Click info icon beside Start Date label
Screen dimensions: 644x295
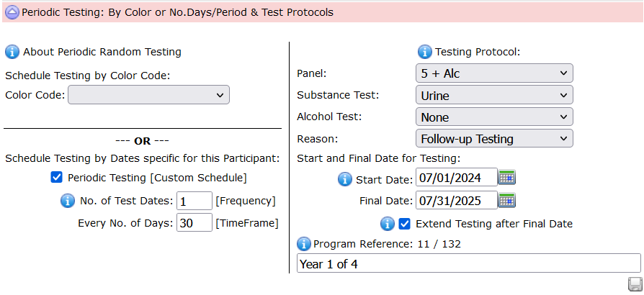coord(345,179)
